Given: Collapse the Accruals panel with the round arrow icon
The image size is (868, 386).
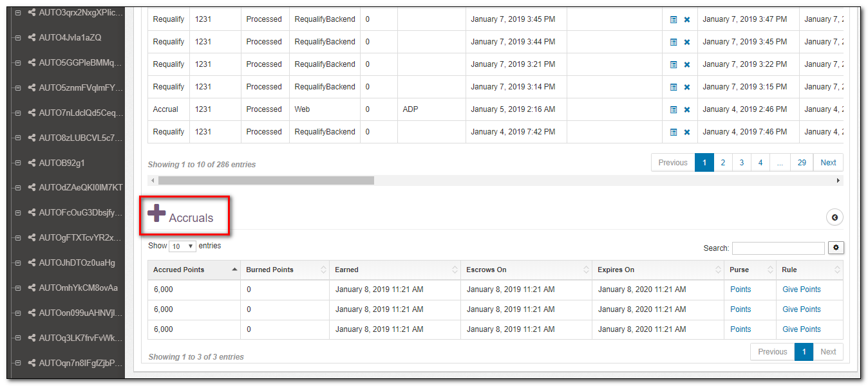Looking at the screenshot, I should pos(835,217).
